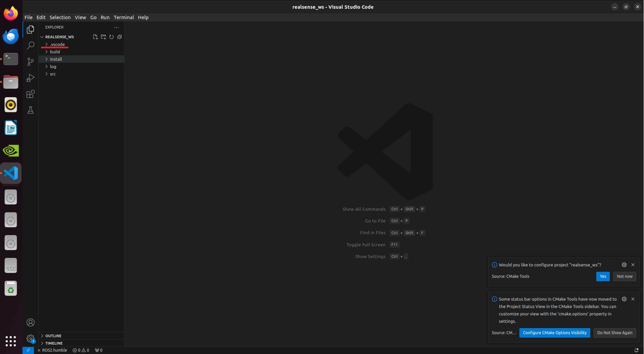
Task: Click the ports forwarded status item
Action: coord(99,350)
